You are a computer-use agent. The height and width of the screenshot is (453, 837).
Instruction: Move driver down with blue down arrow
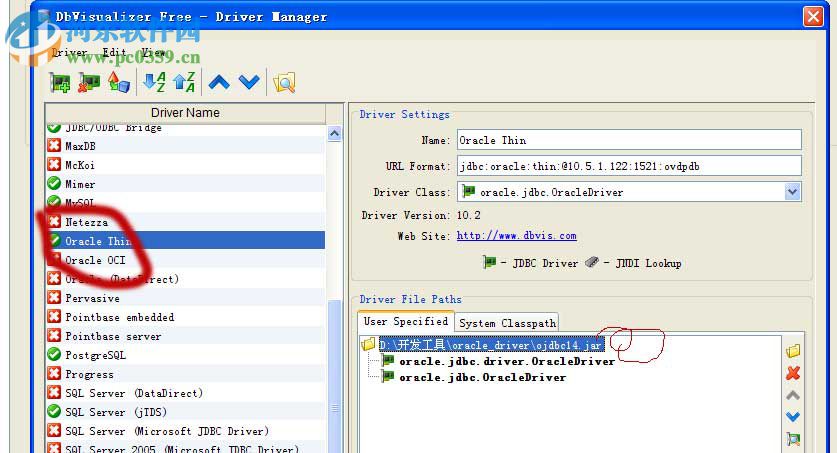[249, 82]
